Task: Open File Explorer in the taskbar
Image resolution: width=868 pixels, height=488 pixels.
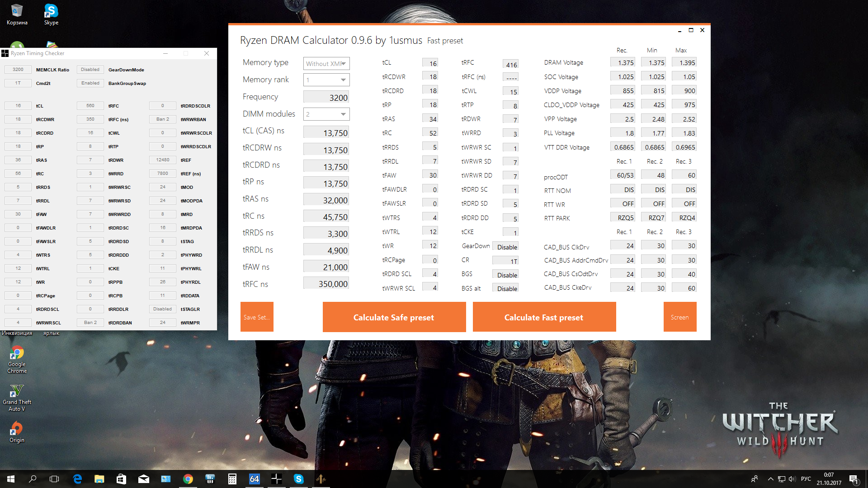Action: [99, 479]
